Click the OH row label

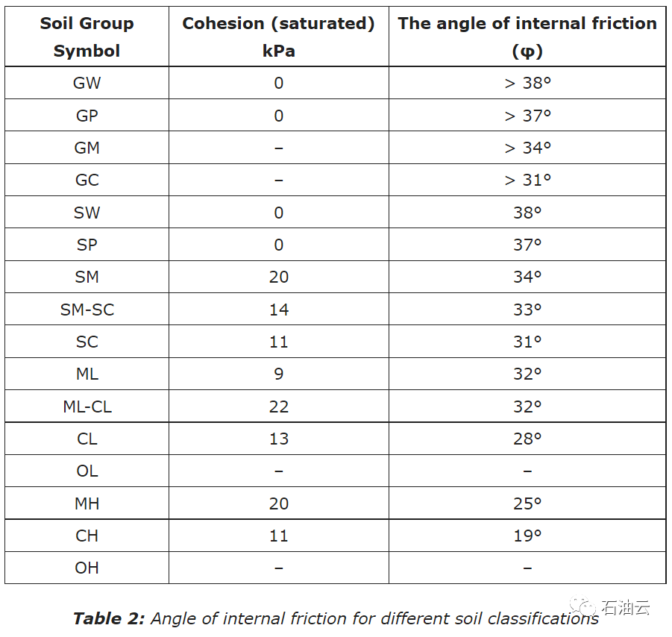[87, 568]
